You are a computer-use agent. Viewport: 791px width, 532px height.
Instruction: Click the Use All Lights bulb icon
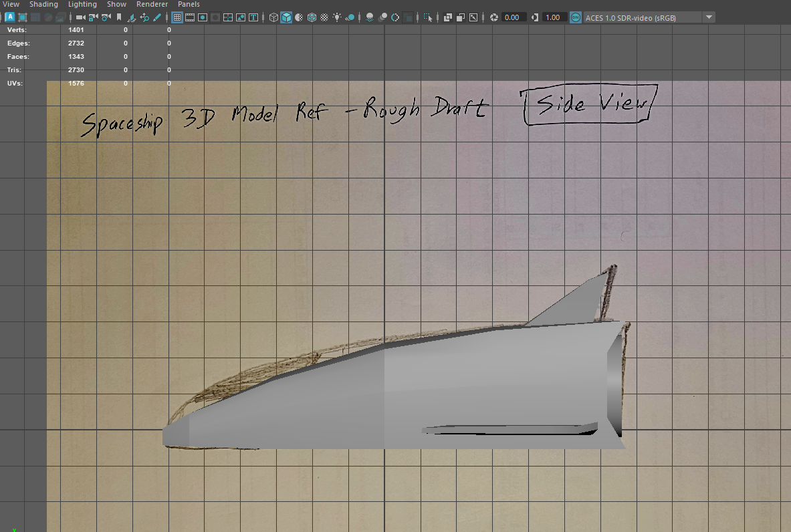337,17
